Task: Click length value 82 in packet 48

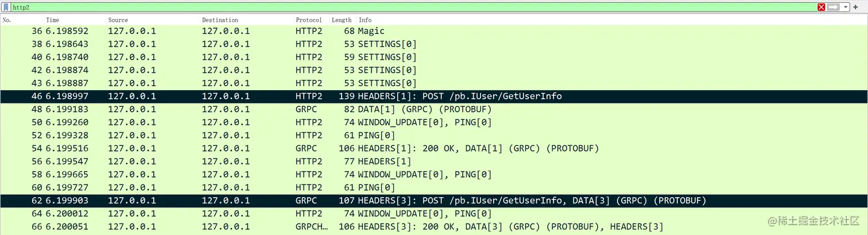Action: [x=350, y=109]
